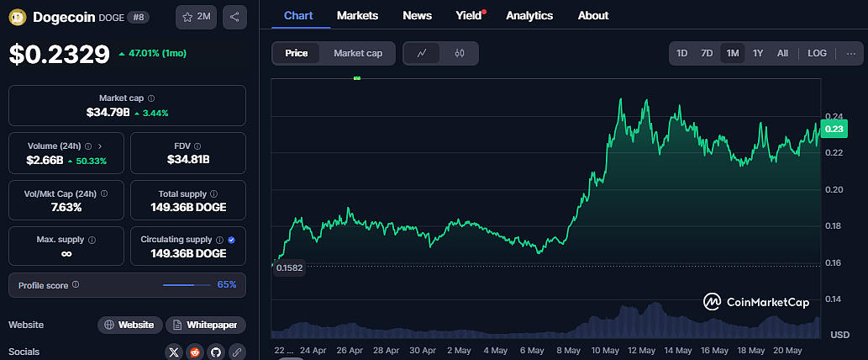The image size is (868, 360).
Task: Click the verified circulating supply badge
Action: point(231,240)
